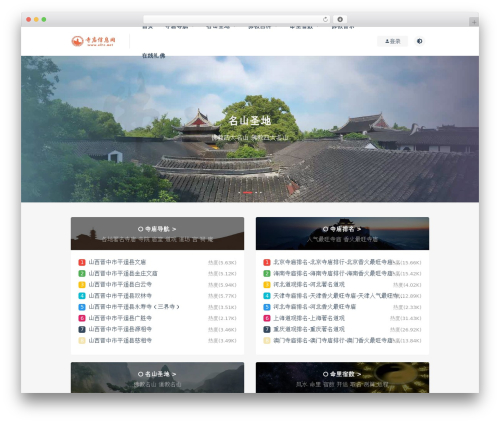Click cyan rank 4 badge beside 双林寺
This screenshot has height=423, width=500.
coord(82,296)
